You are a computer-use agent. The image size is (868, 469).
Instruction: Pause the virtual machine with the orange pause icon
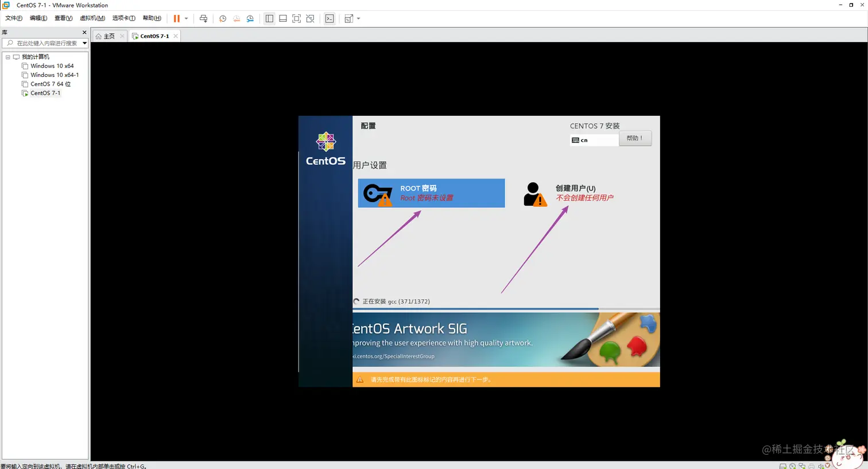177,18
